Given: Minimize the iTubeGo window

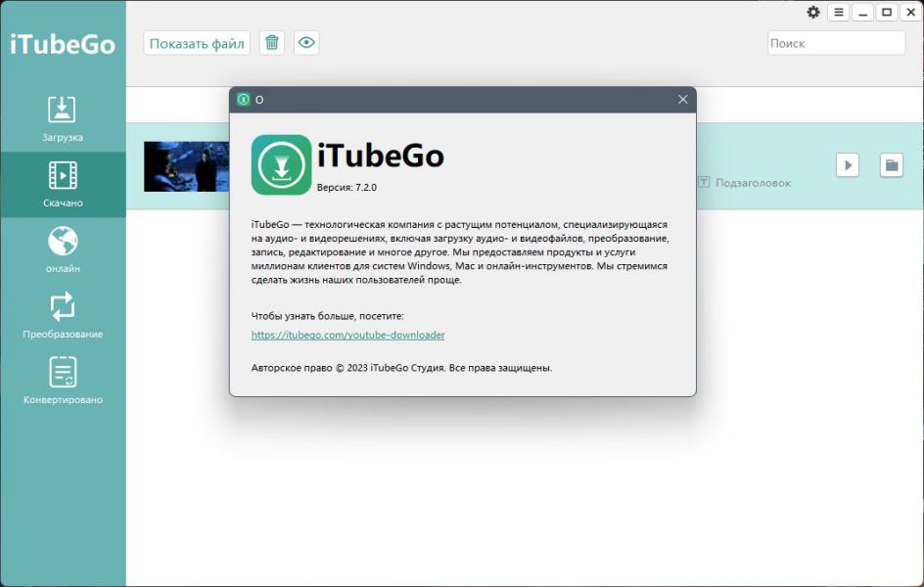Looking at the screenshot, I should (862, 12).
